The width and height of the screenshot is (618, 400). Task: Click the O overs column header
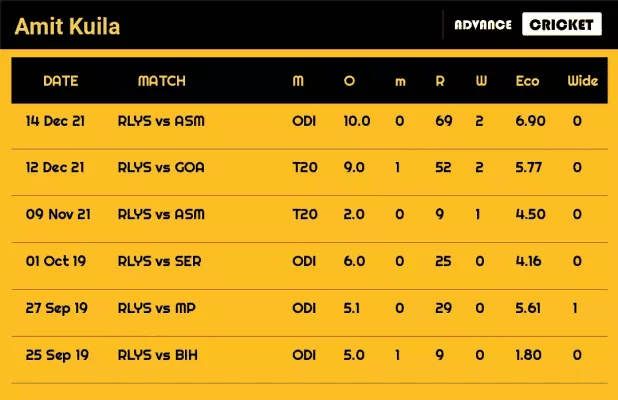point(349,81)
